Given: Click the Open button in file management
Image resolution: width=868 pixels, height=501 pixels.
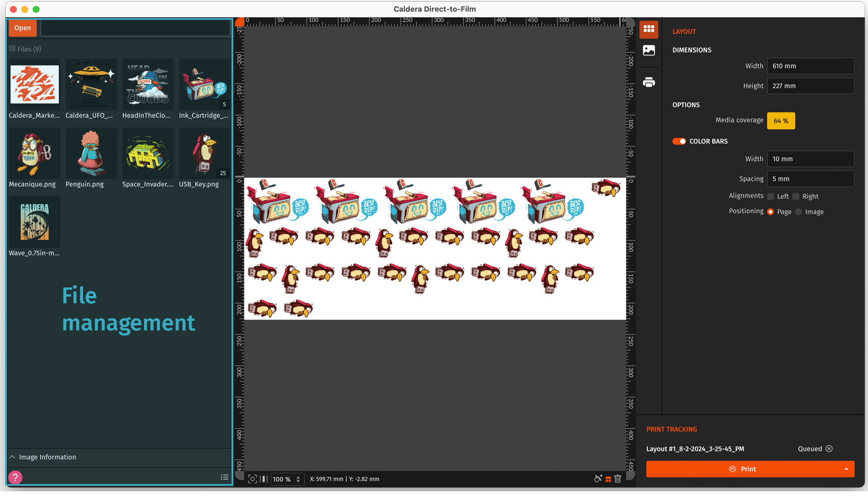Looking at the screenshot, I should point(22,28).
